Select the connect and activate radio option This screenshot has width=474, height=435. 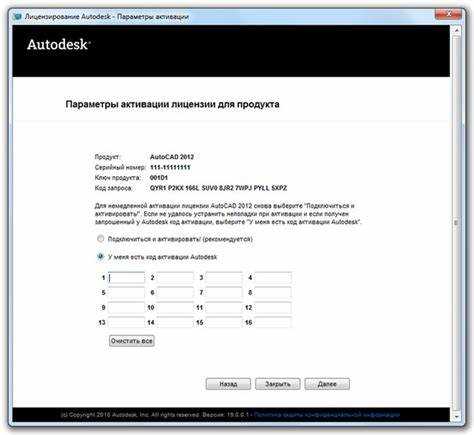(100, 239)
